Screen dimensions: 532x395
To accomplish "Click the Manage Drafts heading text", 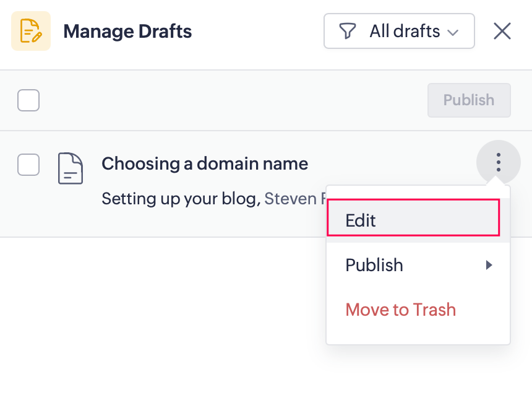I will [127, 31].
